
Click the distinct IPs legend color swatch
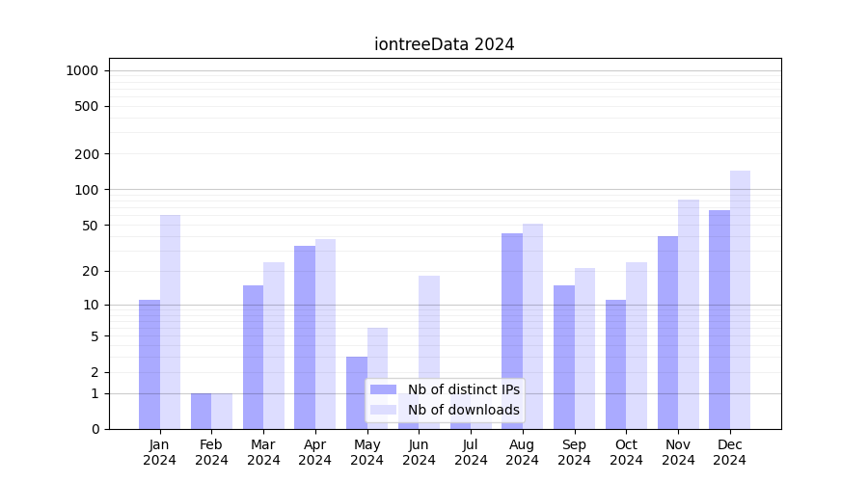click(x=383, y=389)
